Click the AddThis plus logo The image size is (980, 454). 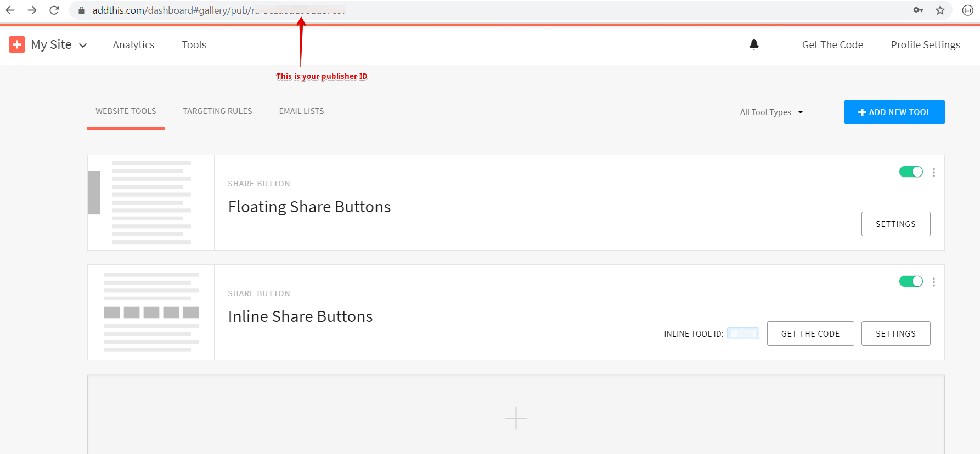coord(17,44)
